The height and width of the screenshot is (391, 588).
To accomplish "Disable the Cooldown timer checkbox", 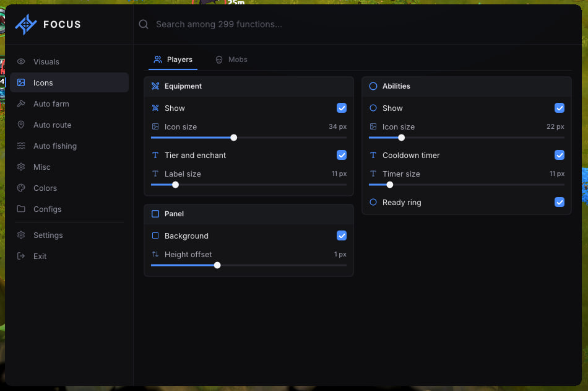I will click(560, 155).
